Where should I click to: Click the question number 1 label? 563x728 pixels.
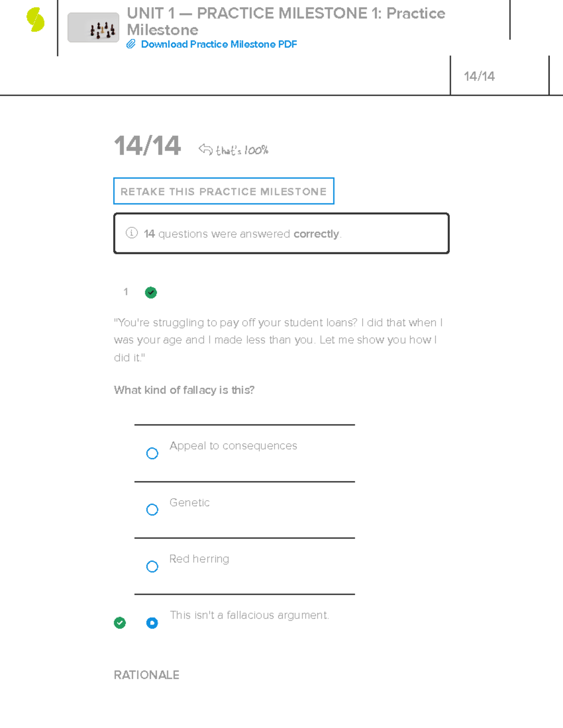pos(126,292)
